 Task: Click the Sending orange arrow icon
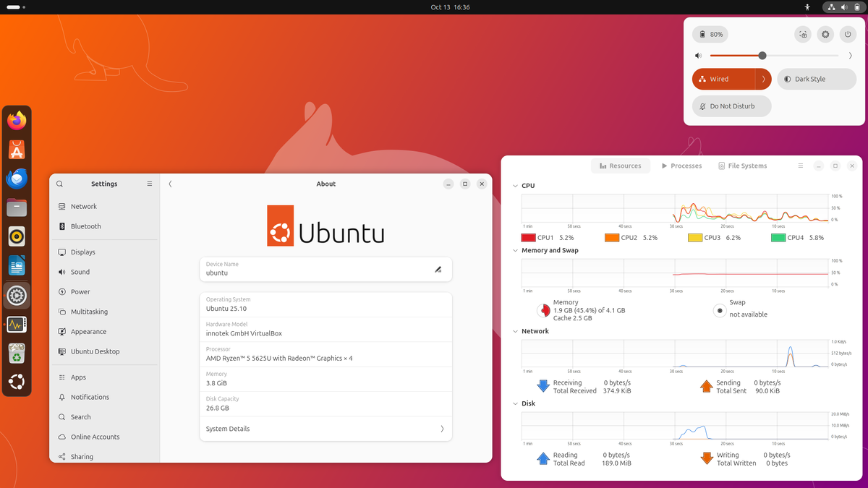707,386
